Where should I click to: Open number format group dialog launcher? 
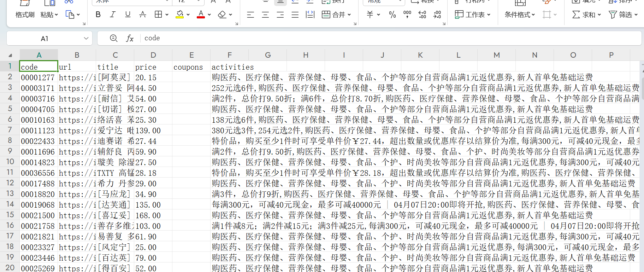coord(444,24)
